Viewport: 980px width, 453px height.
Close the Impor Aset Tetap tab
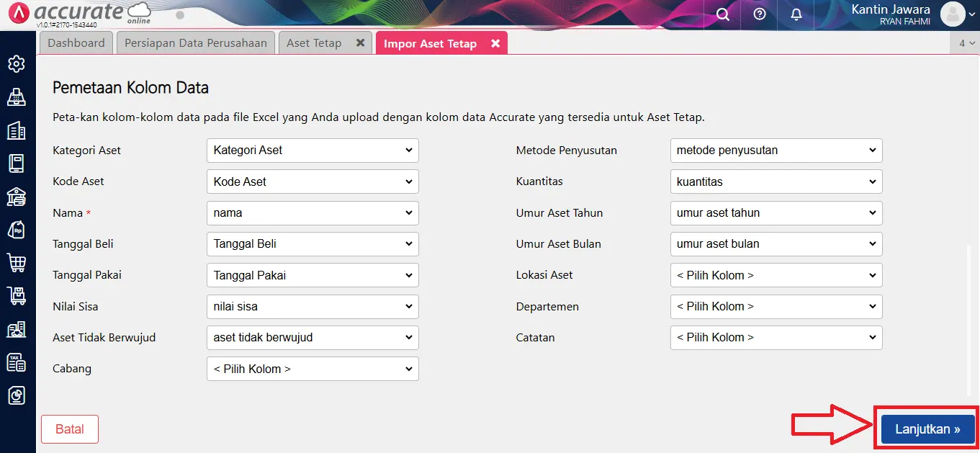pos(495,43)
